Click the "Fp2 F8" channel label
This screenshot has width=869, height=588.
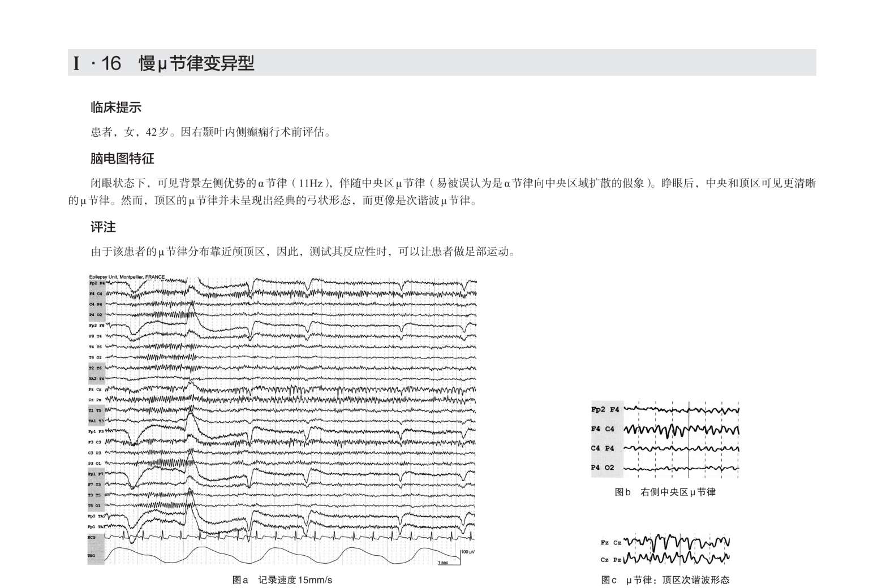coord(96,326)
